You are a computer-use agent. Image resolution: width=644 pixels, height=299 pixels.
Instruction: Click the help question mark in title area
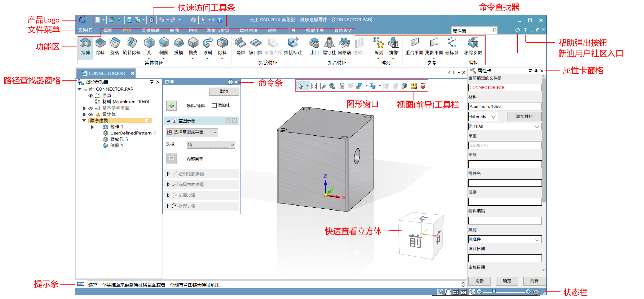(525, 30)
